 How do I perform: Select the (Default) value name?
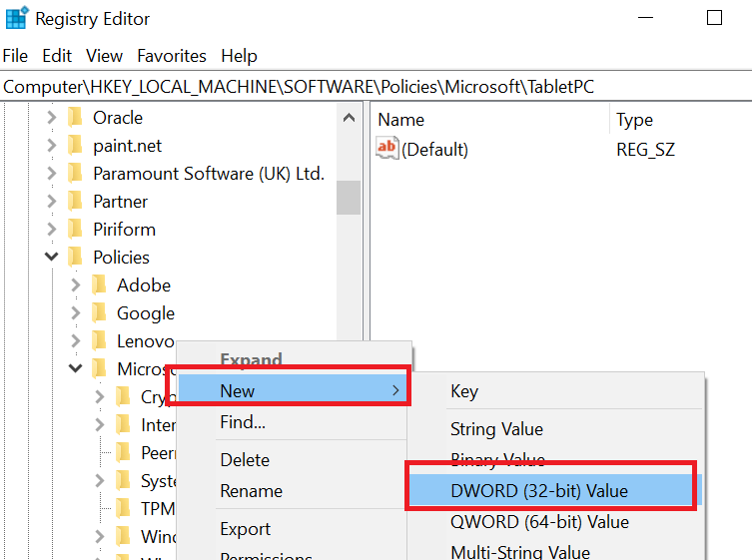(x=435, y=150)
